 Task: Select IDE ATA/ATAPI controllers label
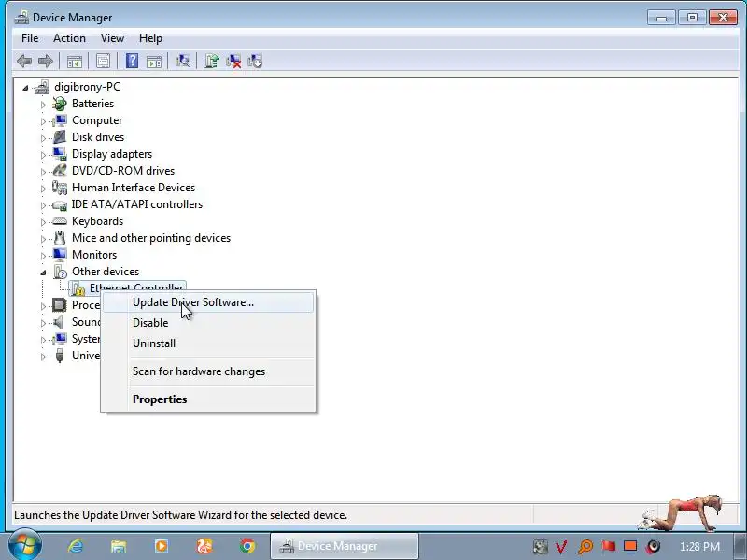137,204
